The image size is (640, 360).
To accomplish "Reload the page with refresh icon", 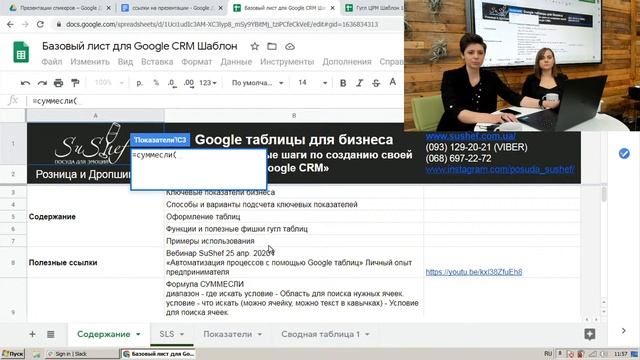I will 40,24.
